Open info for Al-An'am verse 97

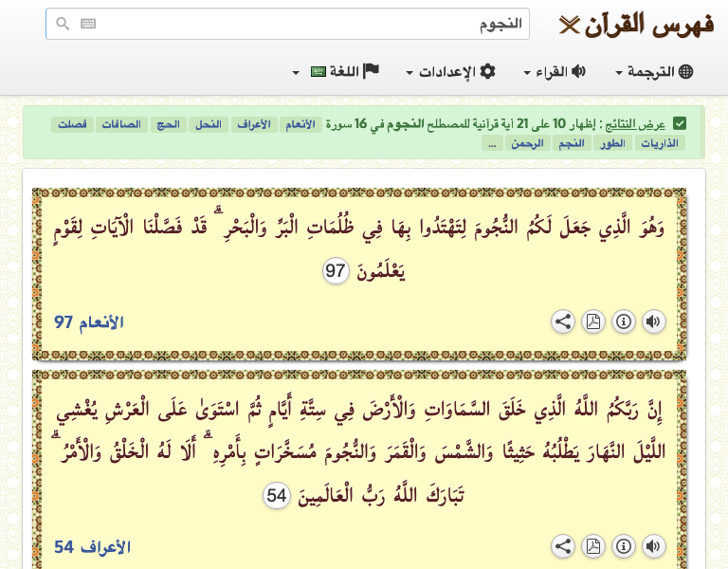tap(623, 321)
